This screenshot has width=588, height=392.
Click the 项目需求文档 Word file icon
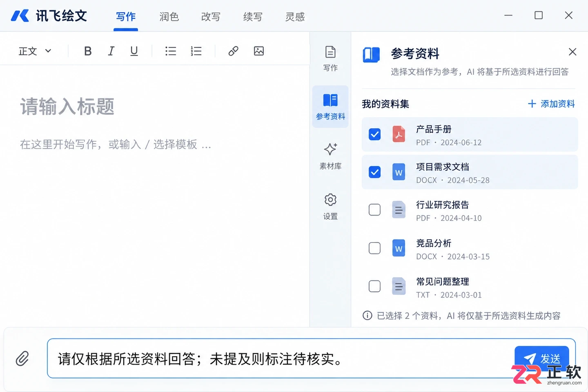[399, 172]
